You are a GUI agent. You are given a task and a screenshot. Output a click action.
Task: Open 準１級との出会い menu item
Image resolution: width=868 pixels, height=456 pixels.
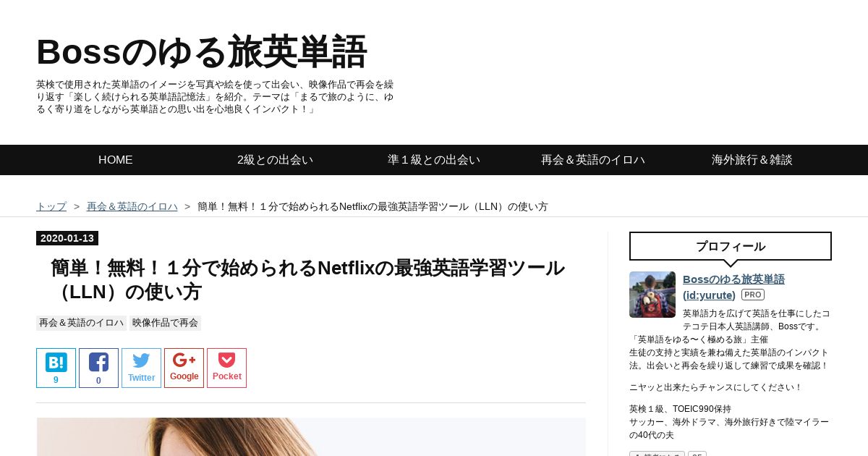[x=434, y=160]
